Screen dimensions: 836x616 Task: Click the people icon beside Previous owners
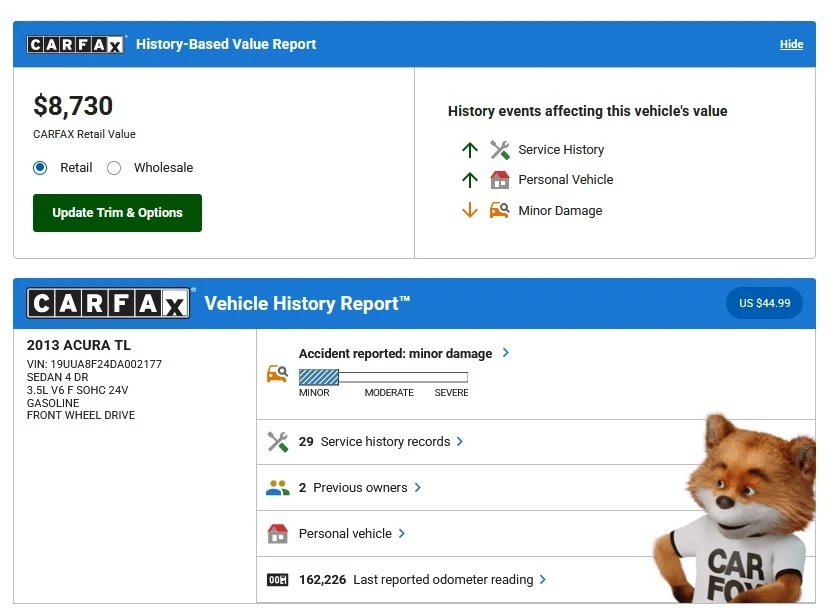coord(277,487)
